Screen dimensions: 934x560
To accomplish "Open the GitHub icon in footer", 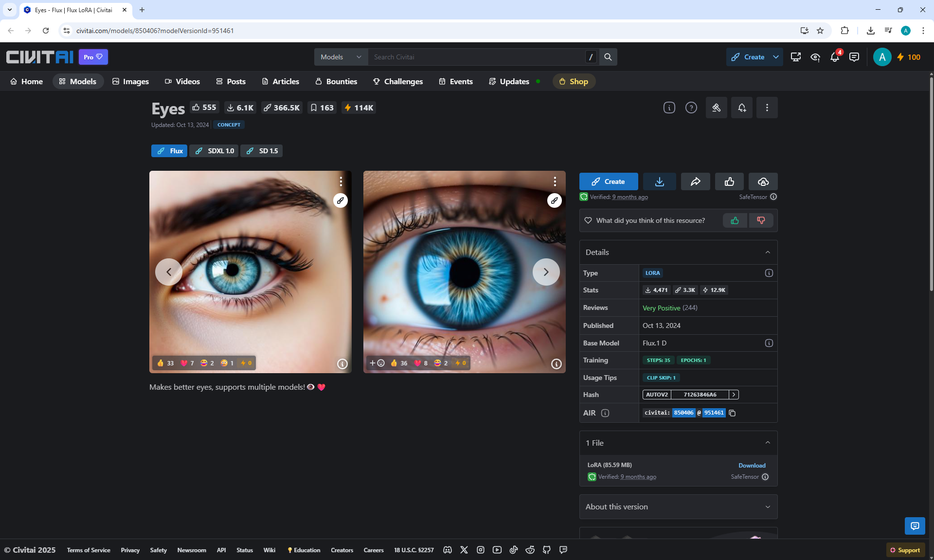I will (547, 550).
